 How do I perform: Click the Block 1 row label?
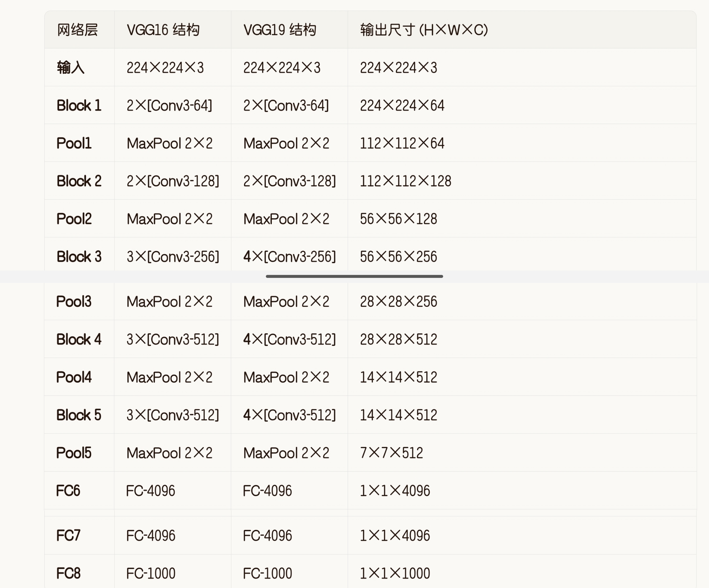click(x=79, y=105)
